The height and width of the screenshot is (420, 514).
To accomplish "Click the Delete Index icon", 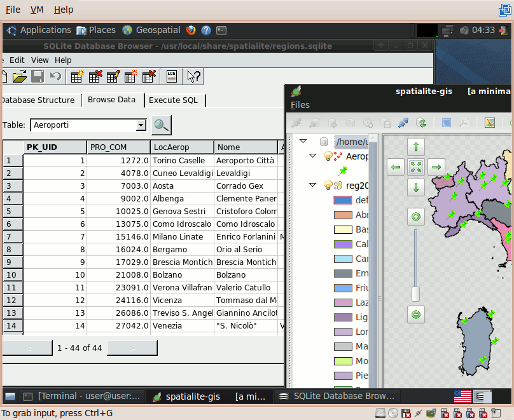I will pos(149,77).
